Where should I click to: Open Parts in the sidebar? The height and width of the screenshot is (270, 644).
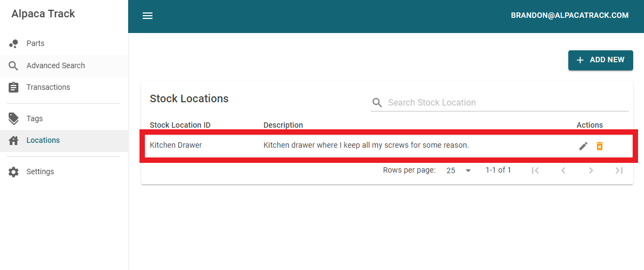pos(35,43)
